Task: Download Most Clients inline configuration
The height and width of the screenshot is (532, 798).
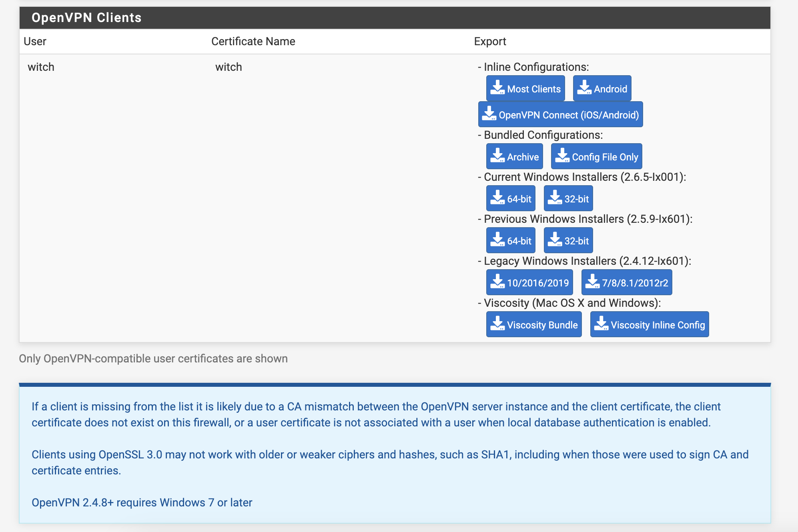Action: [x=525, y=88]
